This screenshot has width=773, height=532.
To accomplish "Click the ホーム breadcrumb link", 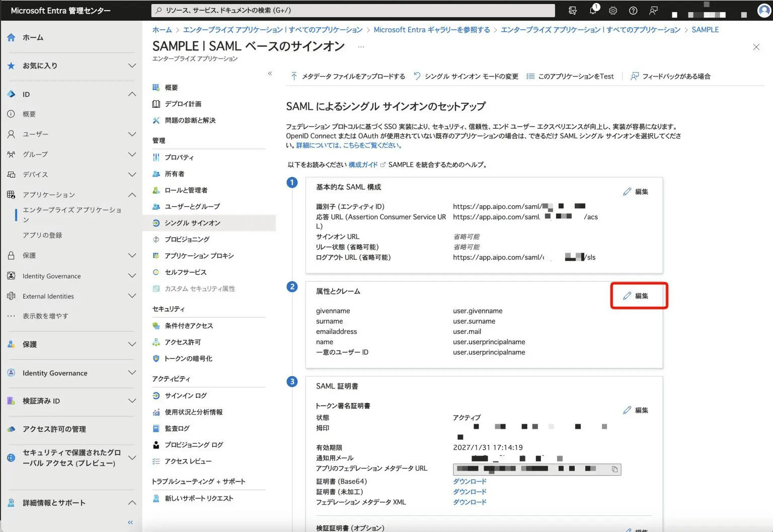I will click(162, 30).
